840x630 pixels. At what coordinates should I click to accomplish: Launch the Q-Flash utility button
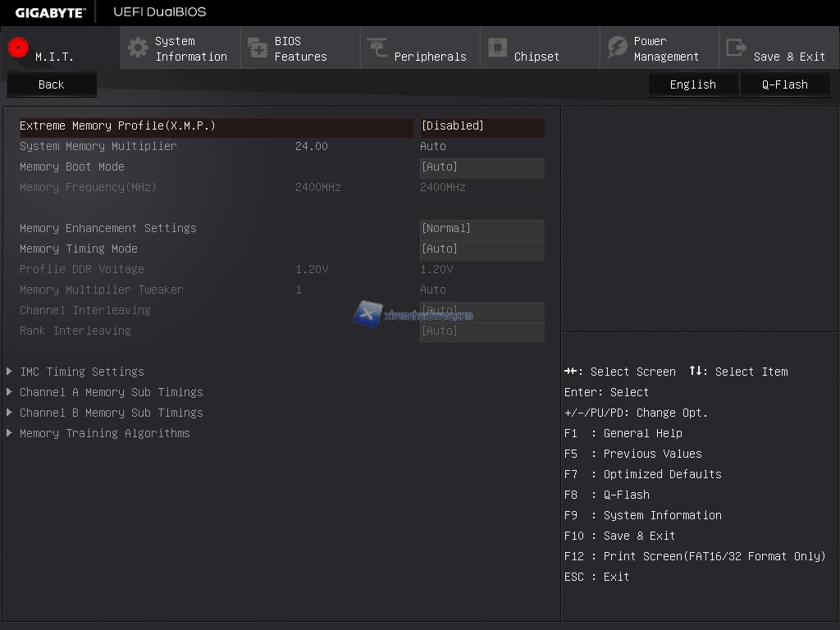784,84
